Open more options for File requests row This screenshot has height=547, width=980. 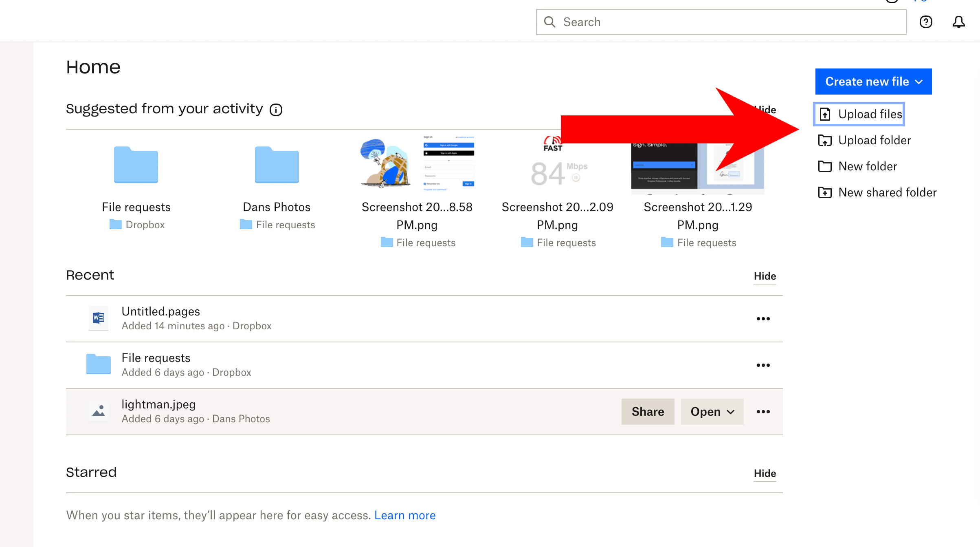pos(763,365)
